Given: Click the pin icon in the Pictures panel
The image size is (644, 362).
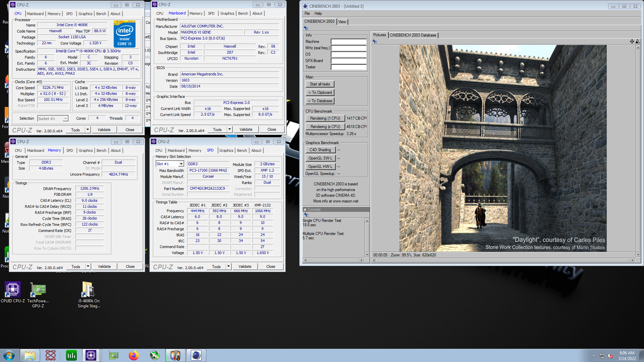Looking at the screenshot, I should click(375, 42).
